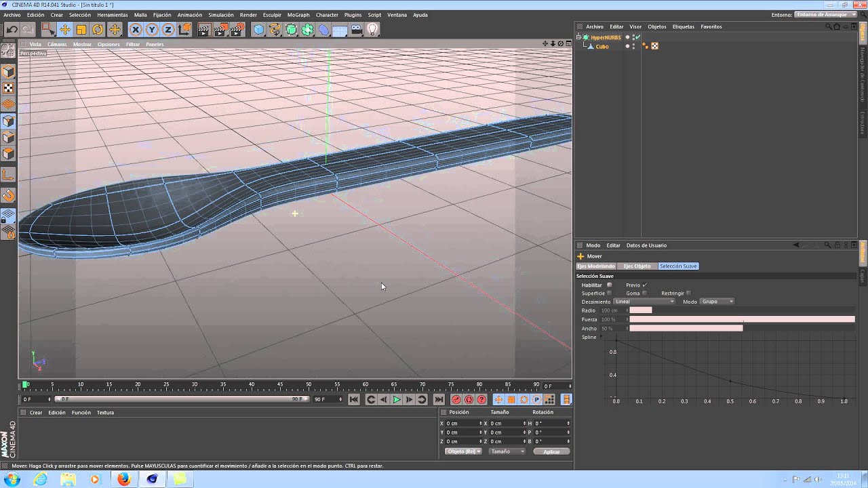Select the Polygons mode cube icon
The width and height of the screenshot is (868, 488).
coord(8,154)
